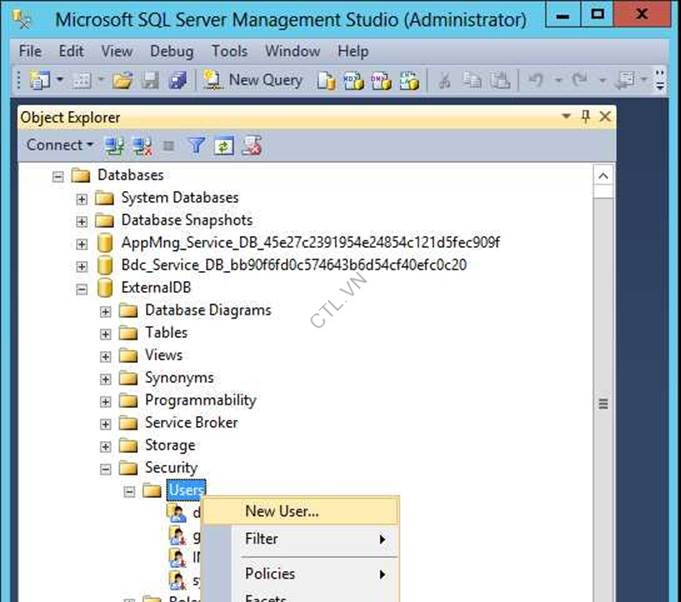
Task: Click the Stop icon in Object Explorer
Action: click(x=169, y=146)
